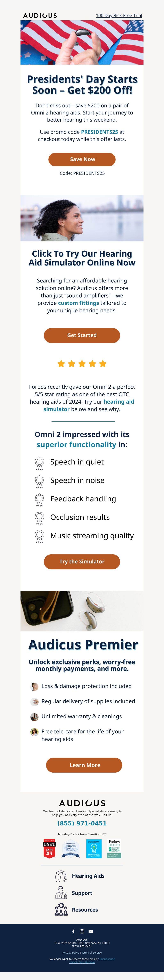Click the Support specialist icon

61,892
